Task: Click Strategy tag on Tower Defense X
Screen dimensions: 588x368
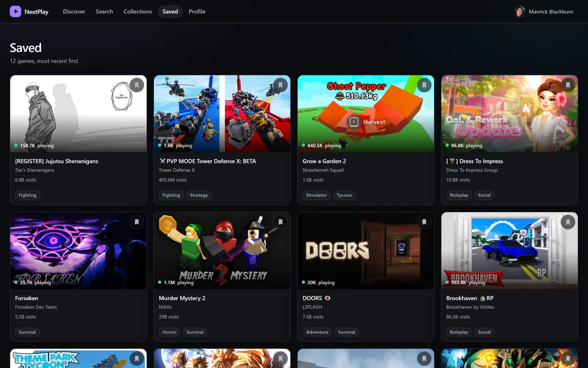Action: click(x=199, y=195)
